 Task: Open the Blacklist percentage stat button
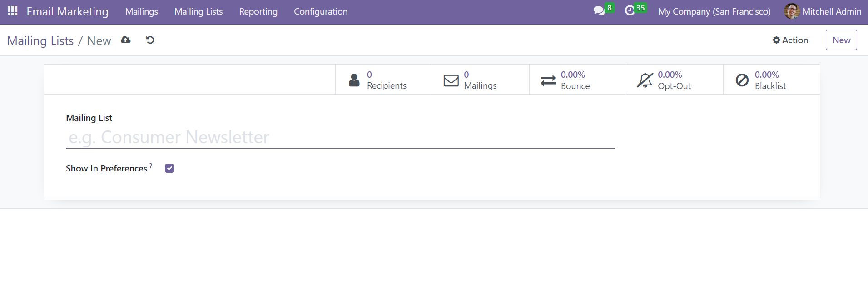[771, 80]
